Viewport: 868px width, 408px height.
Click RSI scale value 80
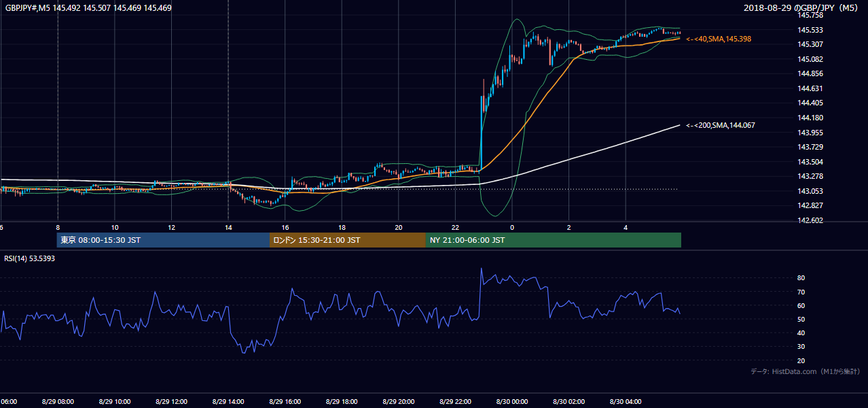tap(801, 278)
